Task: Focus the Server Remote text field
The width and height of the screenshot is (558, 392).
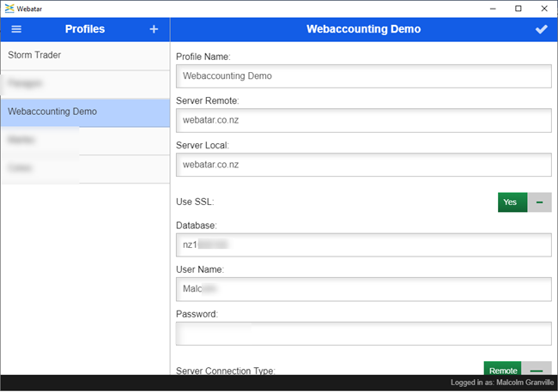Action: pyautogui.click(x=363, y=120)
